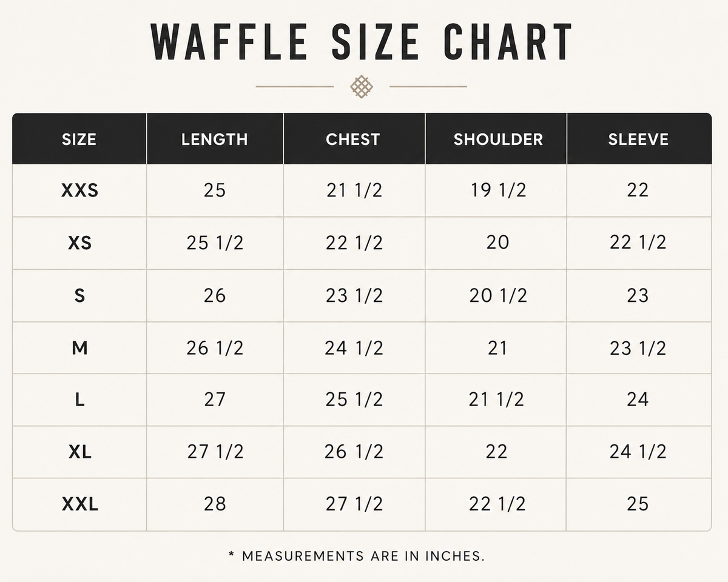The image size is (728, 582).
Task: Select the CHEST column header
Action: coord(353,139)
